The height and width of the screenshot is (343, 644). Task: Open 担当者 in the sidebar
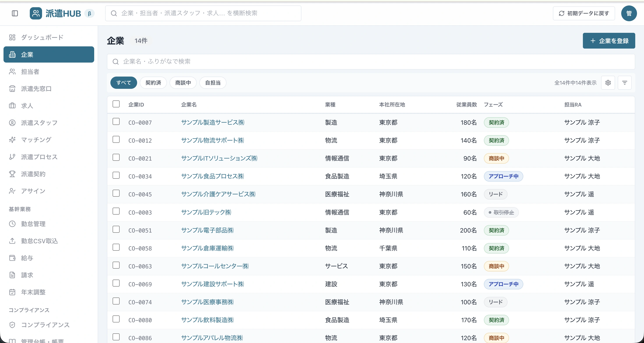point(49,72)
